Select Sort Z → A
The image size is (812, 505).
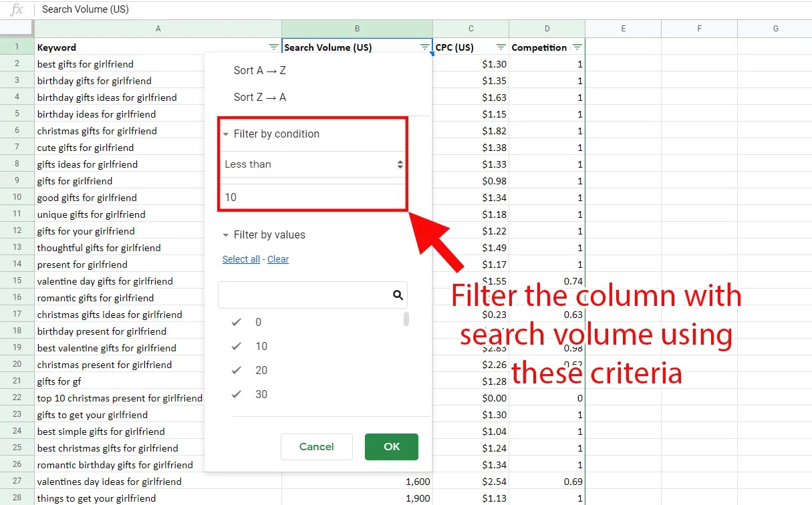click(259, 97)
